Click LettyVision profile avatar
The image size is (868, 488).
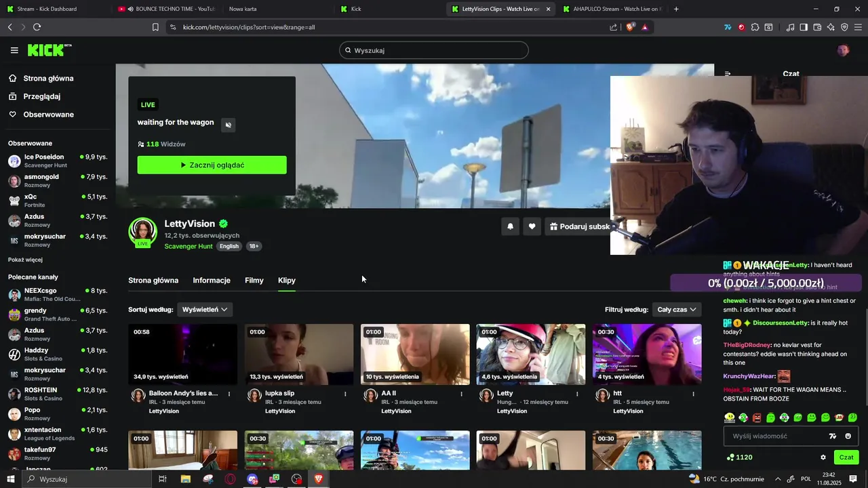point(142,232)
